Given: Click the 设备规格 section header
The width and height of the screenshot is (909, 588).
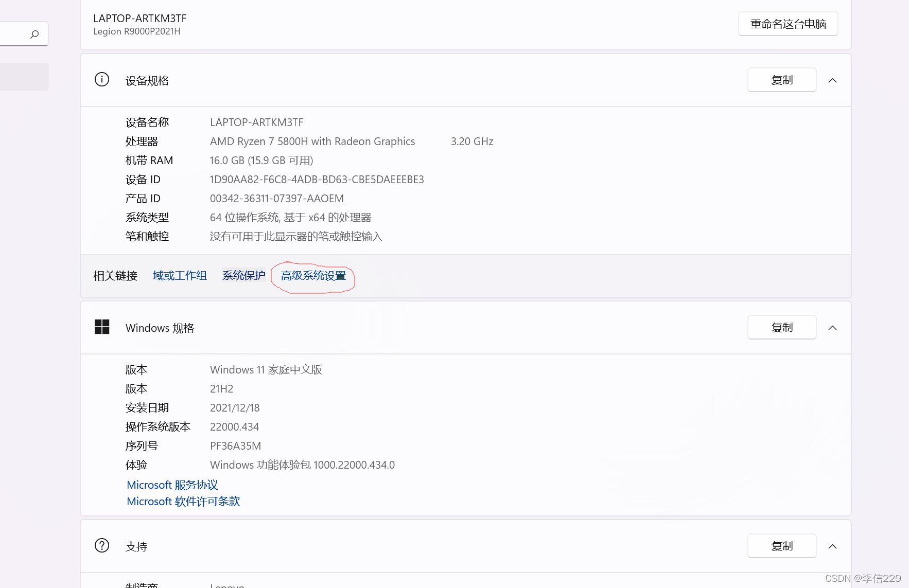Looking at the screenshot, I should click(x=465, y=80).
